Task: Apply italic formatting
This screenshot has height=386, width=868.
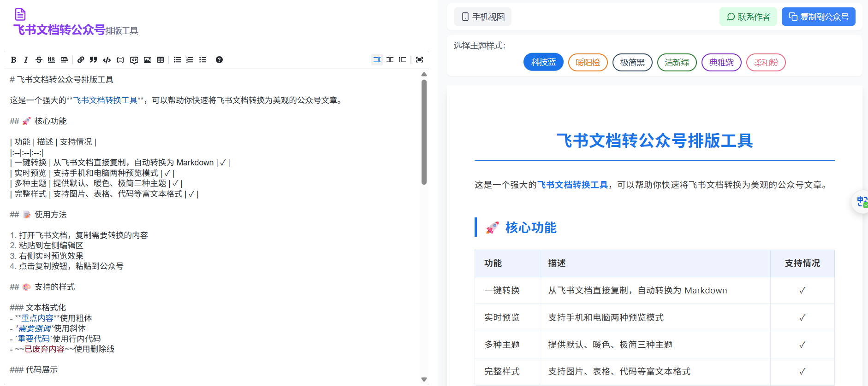Action: coord(26,60)
